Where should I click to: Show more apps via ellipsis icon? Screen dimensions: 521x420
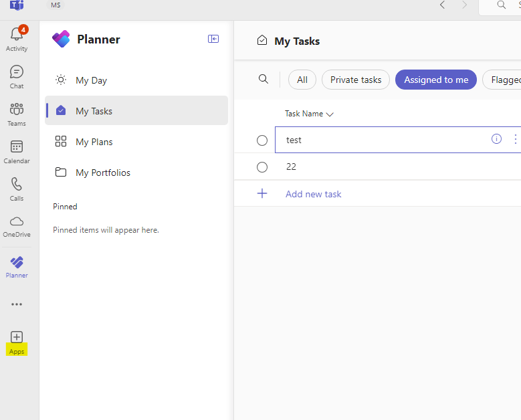coord(17,304)
